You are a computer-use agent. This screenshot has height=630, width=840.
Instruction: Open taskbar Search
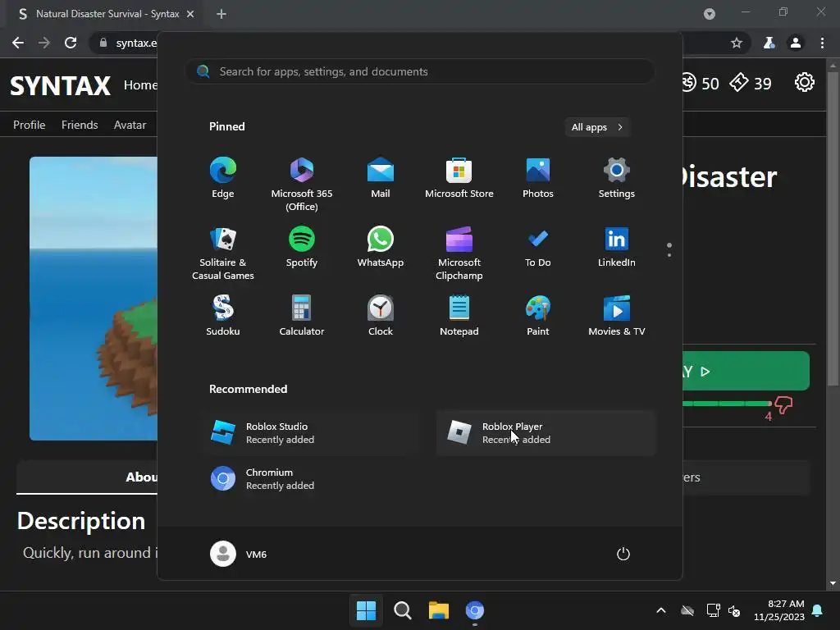click(x=402, y=610)
